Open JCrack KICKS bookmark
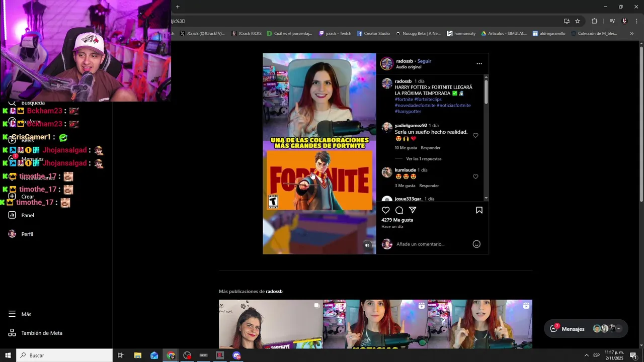644x362 pixels. pos(247,34)
